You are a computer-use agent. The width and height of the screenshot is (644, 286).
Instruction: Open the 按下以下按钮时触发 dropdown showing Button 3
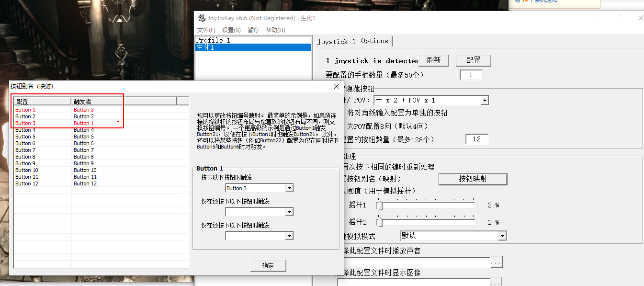coord(289,188)
